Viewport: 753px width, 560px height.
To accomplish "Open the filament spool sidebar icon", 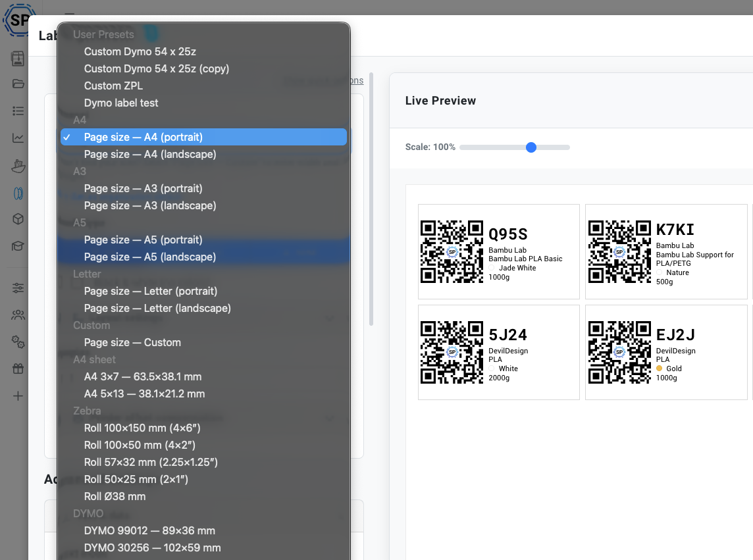I will tap(18, 193).
